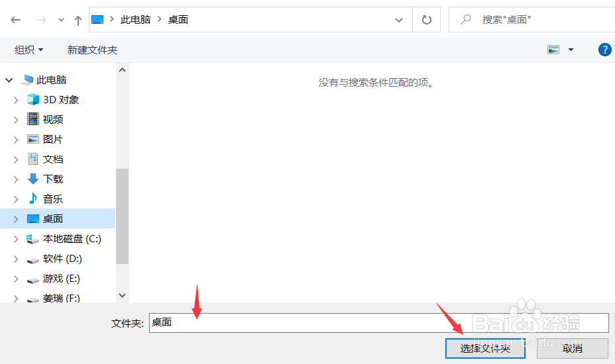Select the 图片 folder
The image size is (615, 364).
tap(53, 140)
